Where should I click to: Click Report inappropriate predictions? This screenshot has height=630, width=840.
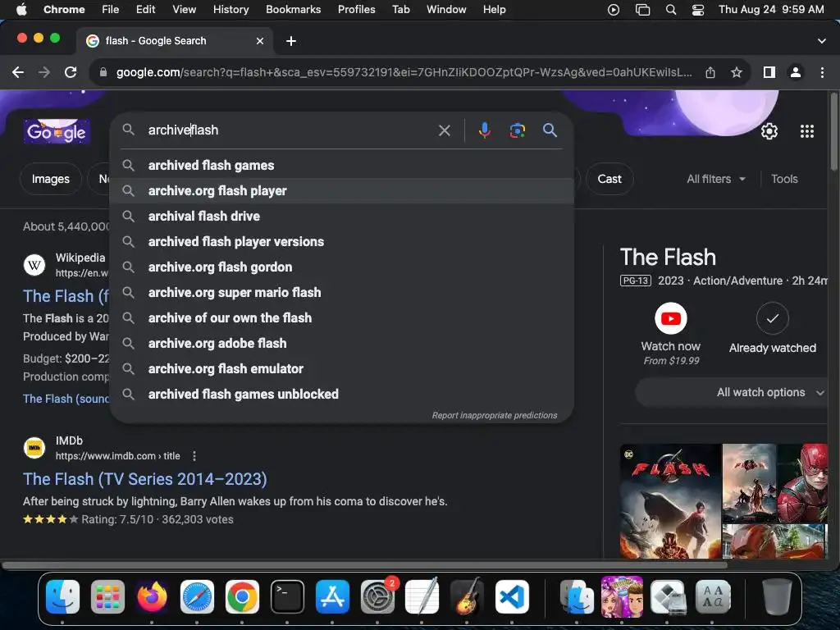click(x=495, y=415)
